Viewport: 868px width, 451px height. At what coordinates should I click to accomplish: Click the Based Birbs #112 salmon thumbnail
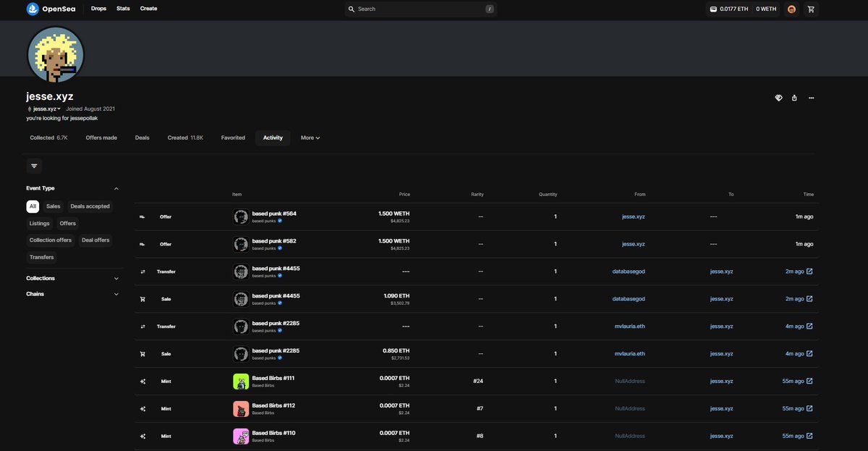[241, 409]
